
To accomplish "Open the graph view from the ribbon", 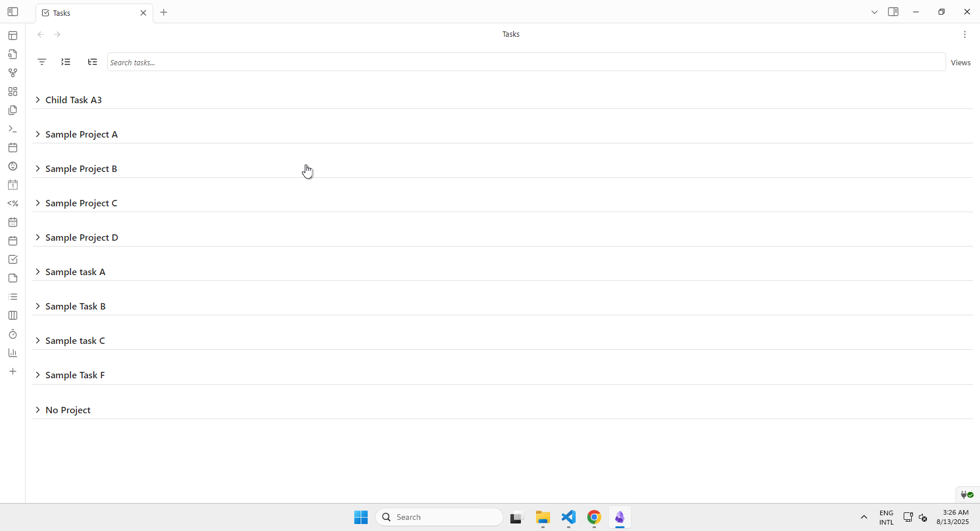I will click(x=13, y=73).
